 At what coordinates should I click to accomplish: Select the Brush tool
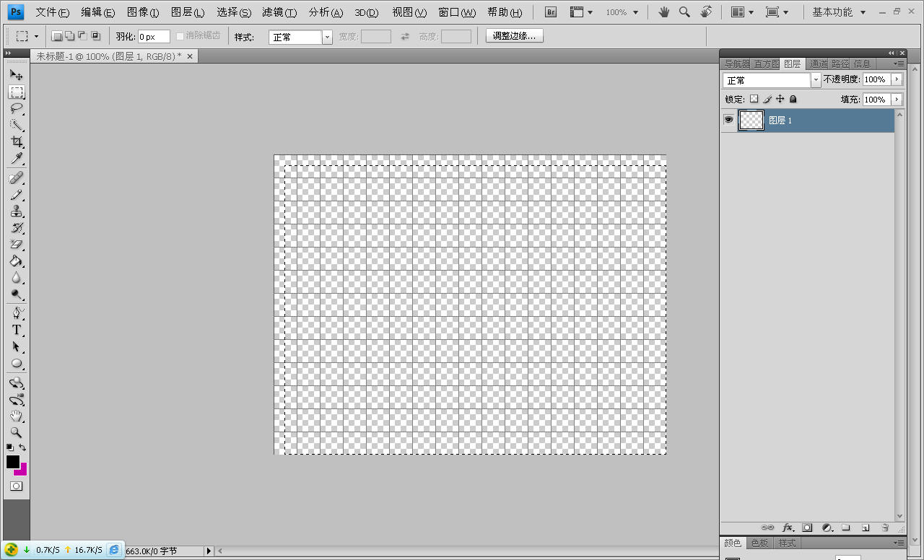tap(16, 194)
